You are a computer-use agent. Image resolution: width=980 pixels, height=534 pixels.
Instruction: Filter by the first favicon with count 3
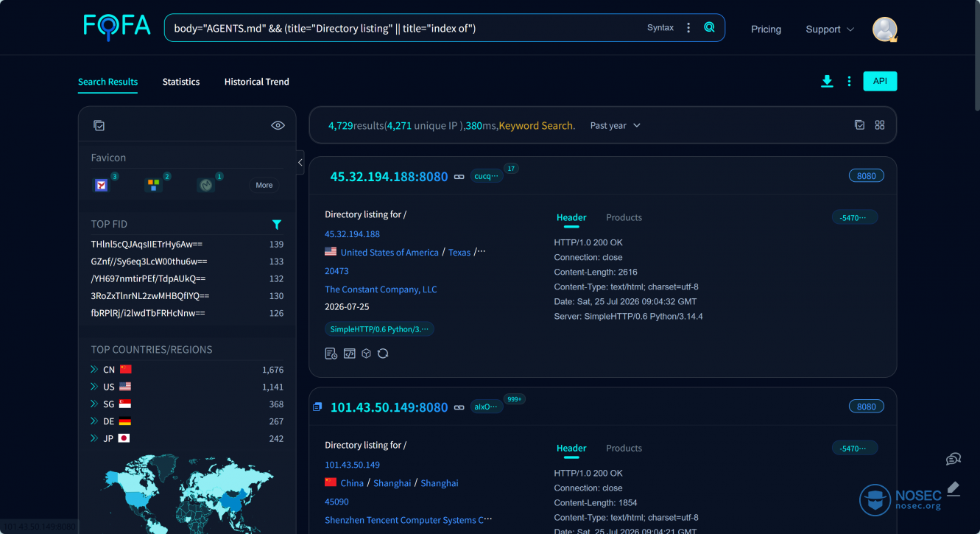[x=102, y=185]
